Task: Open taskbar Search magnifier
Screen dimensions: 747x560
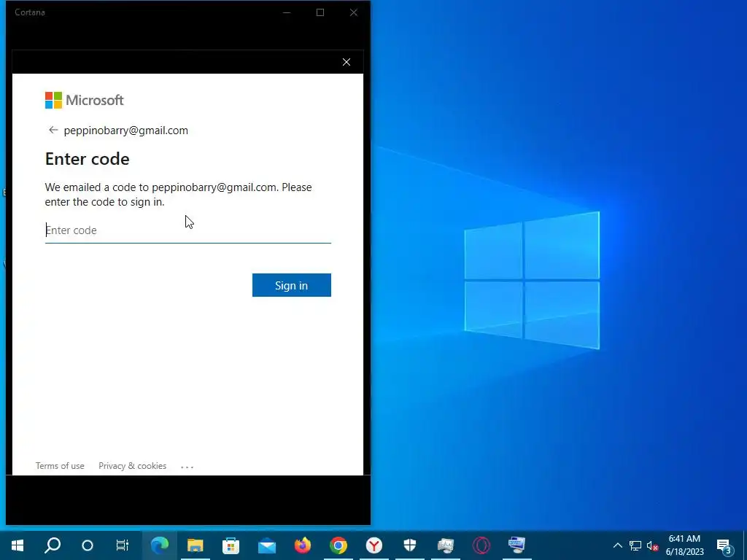Action: pos(53,545)
